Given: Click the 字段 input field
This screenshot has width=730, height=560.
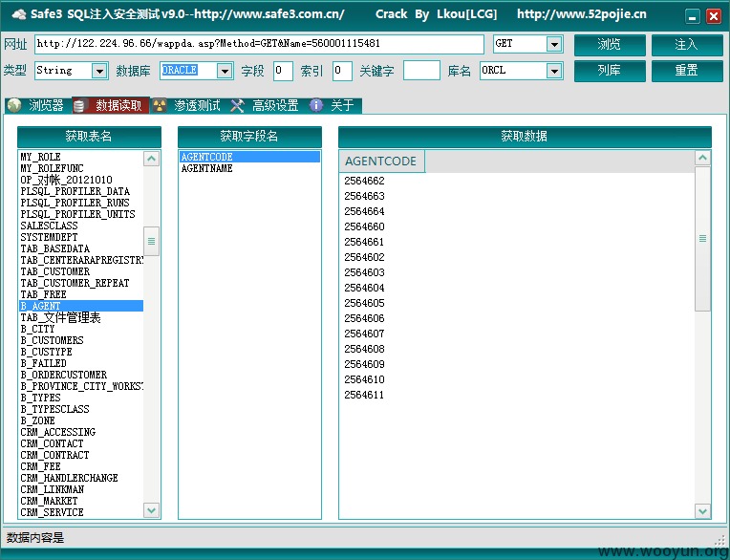Looking at the screenshot, I should click(x=283, y=71).
